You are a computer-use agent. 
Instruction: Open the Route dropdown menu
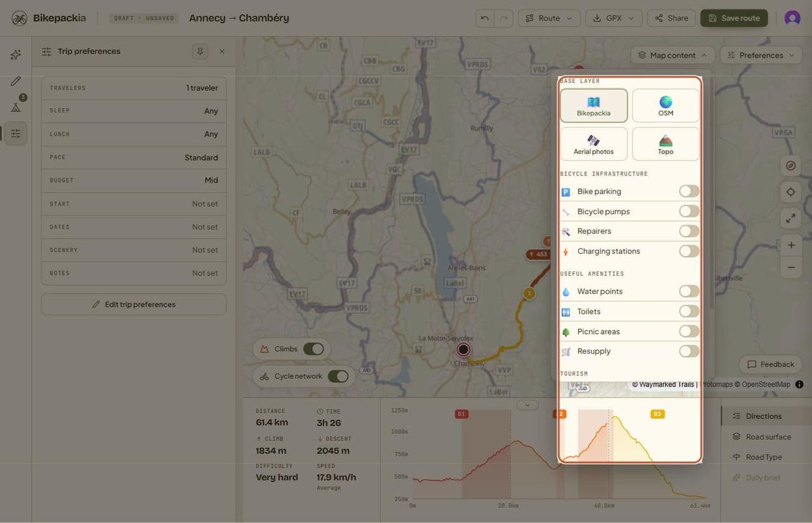(549, 18)
